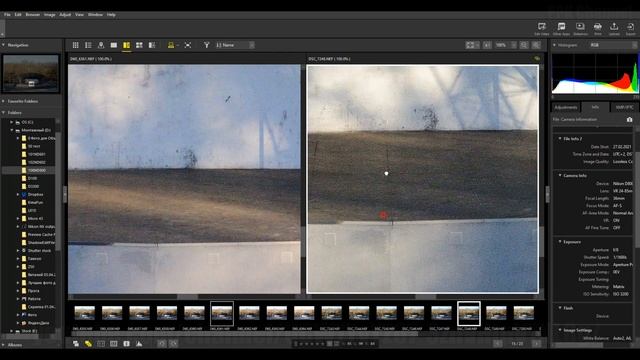Screen dimensions: 640x360
Task: Collapse the Camera Info section
Action: [560, 176]
